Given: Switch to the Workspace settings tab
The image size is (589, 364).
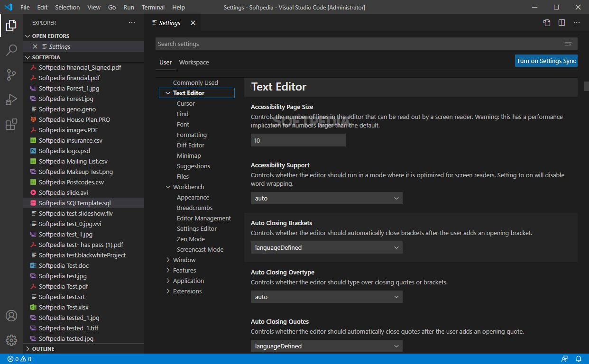Looking at the screenshot, I should point(194,62).
